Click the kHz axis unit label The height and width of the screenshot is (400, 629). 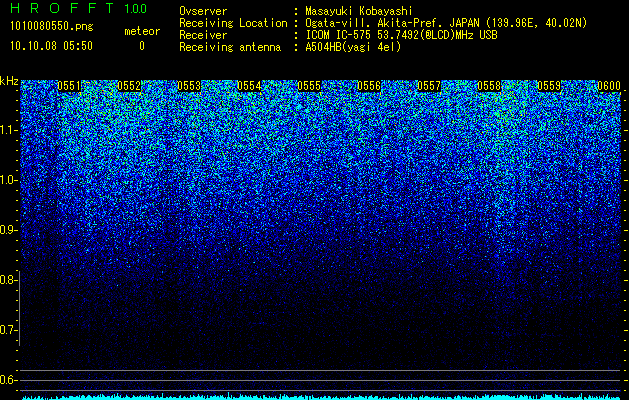(9, 81)
